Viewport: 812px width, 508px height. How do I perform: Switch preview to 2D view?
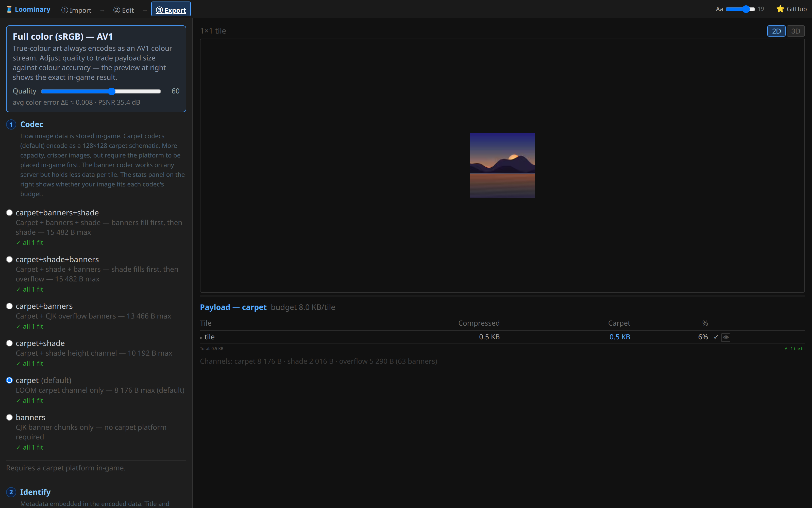(x=776, y=31)
